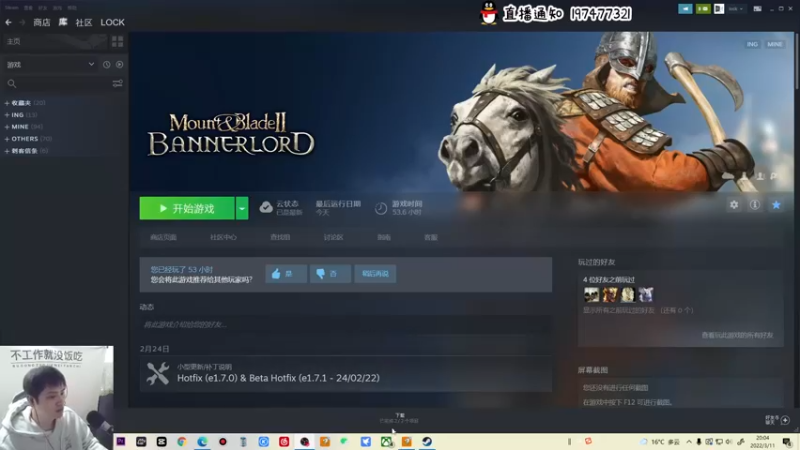The height and width of the screenshot is (450, 800).
Task: Click the profile avatar in title bar
Action: (x=718, y=9)
